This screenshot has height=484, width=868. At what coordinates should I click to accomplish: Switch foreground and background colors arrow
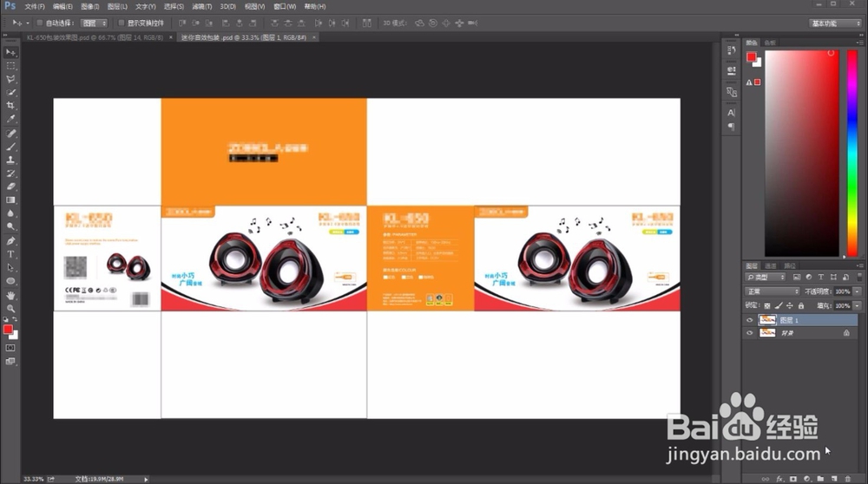coord(15,320)
